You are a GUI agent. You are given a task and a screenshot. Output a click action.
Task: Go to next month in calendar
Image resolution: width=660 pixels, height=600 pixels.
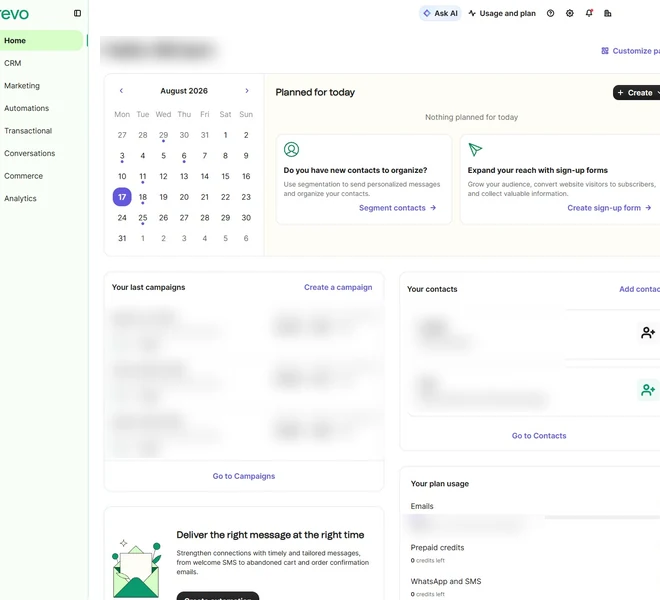[247, 91]
